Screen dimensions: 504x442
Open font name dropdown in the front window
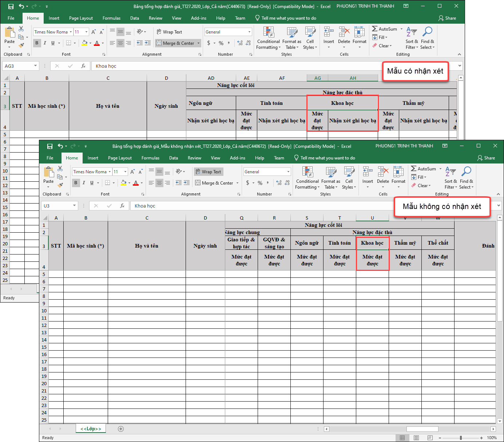[110, 172]
